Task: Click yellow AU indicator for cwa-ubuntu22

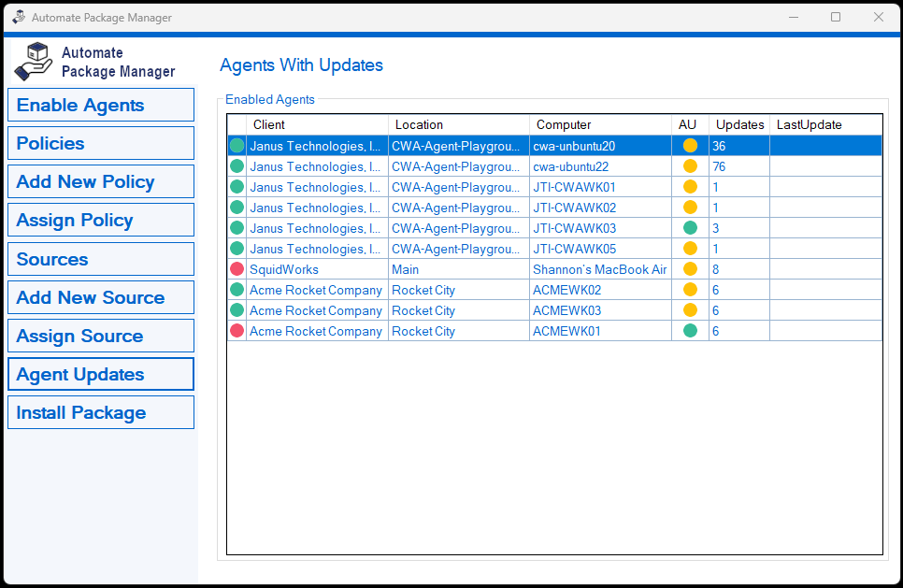Action: [x=690, y=166]
